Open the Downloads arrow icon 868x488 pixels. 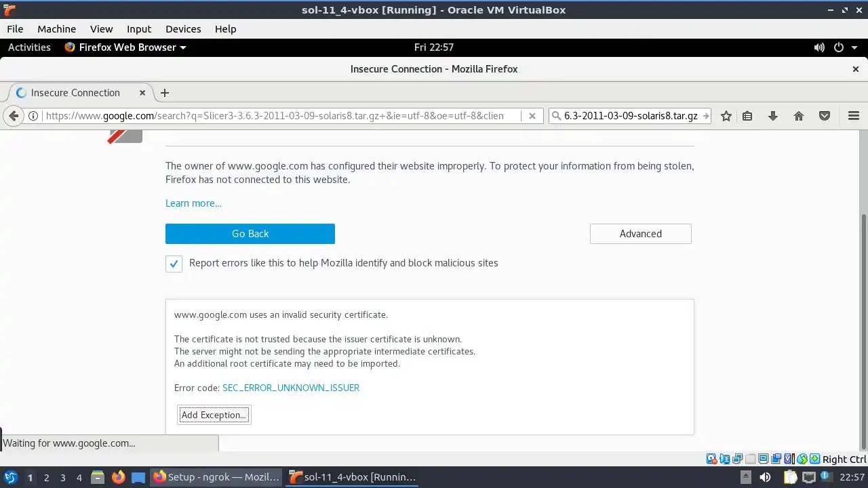(772, 116)
